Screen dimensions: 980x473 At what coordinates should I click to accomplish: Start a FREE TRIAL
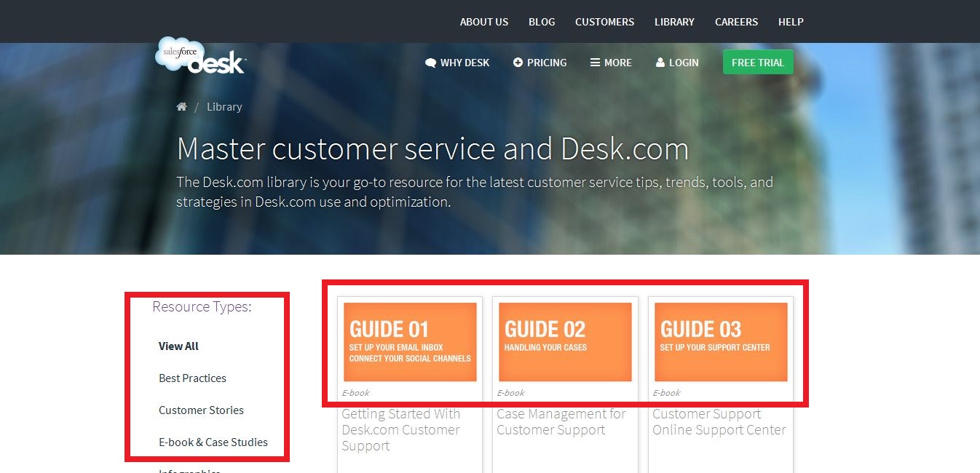(757, 62)
